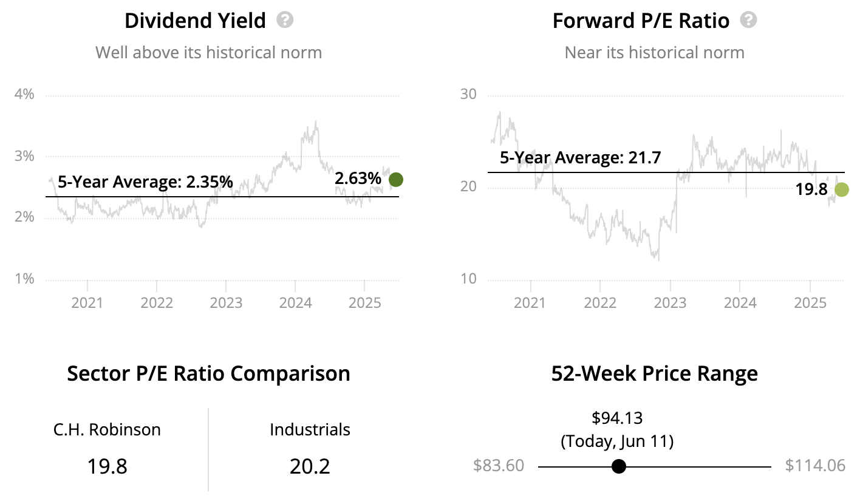
Task: Select the $94.13 today price label
Action: tap(617, 418)
